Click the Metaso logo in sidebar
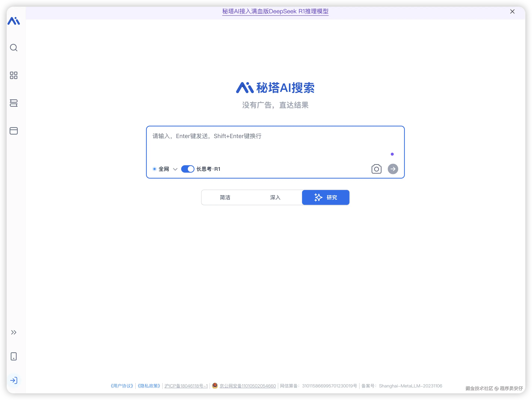This screenshot has height=400, width=532. coord(14,21)
